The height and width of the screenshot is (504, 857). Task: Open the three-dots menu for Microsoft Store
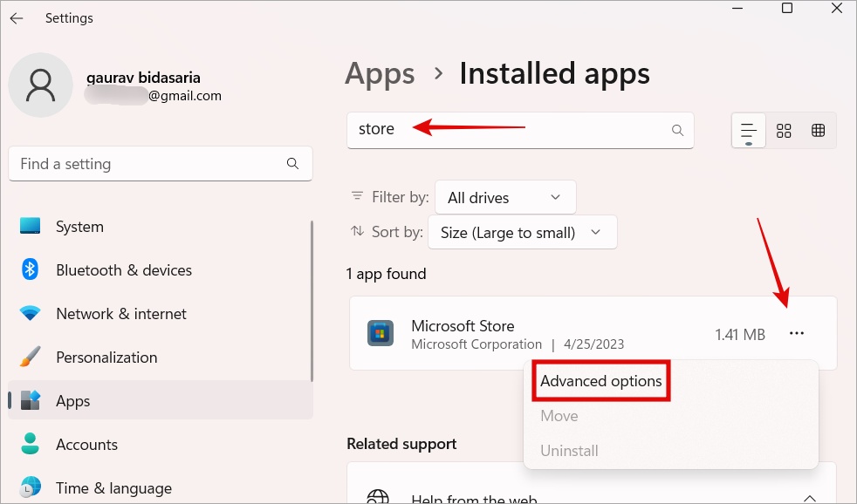tap(796, 334)
